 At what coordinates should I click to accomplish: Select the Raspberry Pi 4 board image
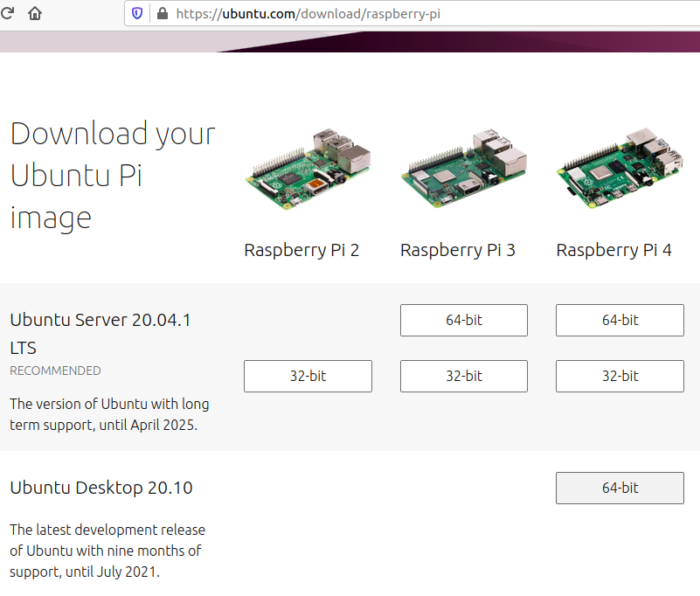click(620, 169)
